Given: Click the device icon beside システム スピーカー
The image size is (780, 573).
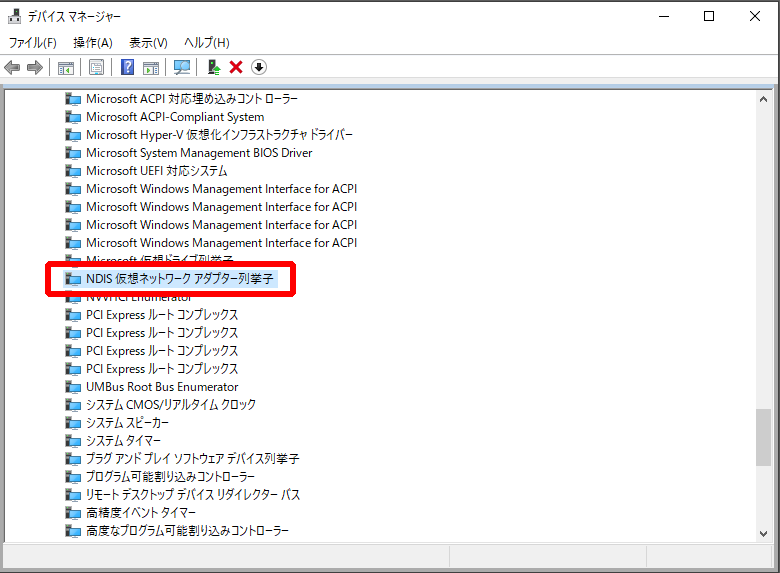Looking at the screenshot, I should [73, 423].
